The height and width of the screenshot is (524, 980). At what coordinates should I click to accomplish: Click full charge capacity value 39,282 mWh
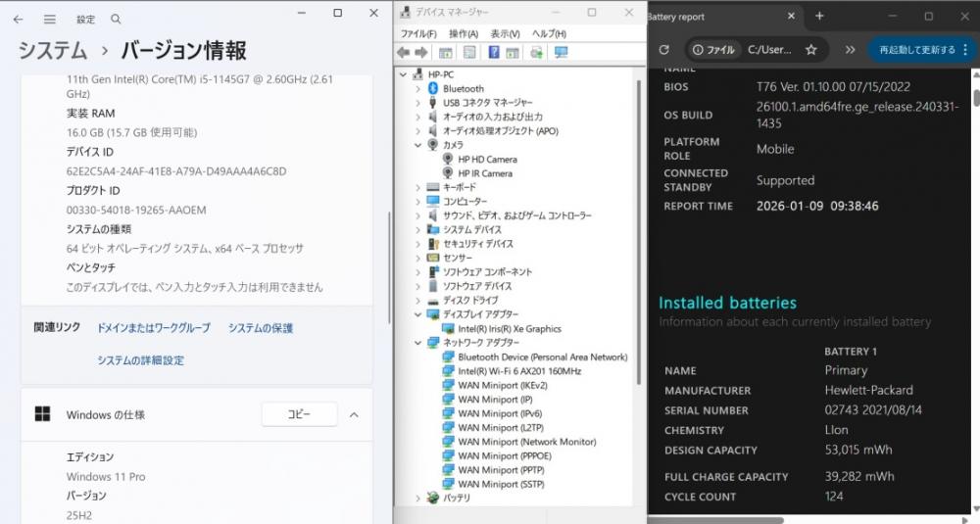tap(859, 476)
